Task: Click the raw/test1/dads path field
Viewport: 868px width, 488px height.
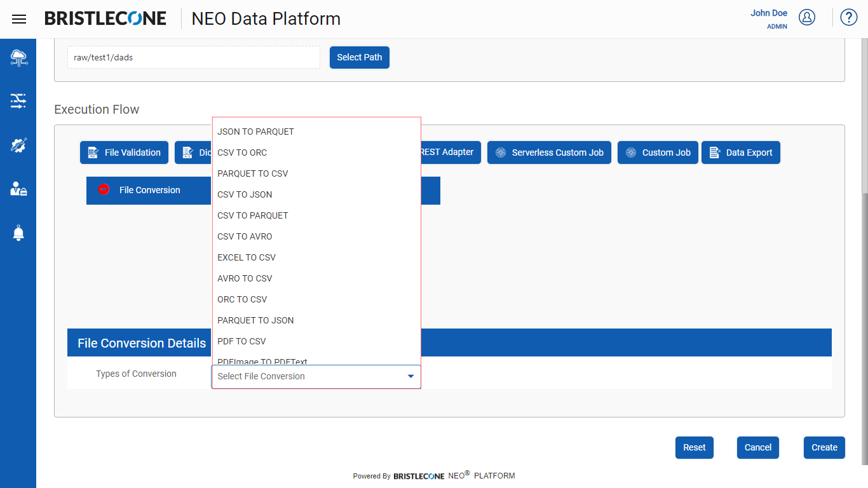Action: click(194, 57)
